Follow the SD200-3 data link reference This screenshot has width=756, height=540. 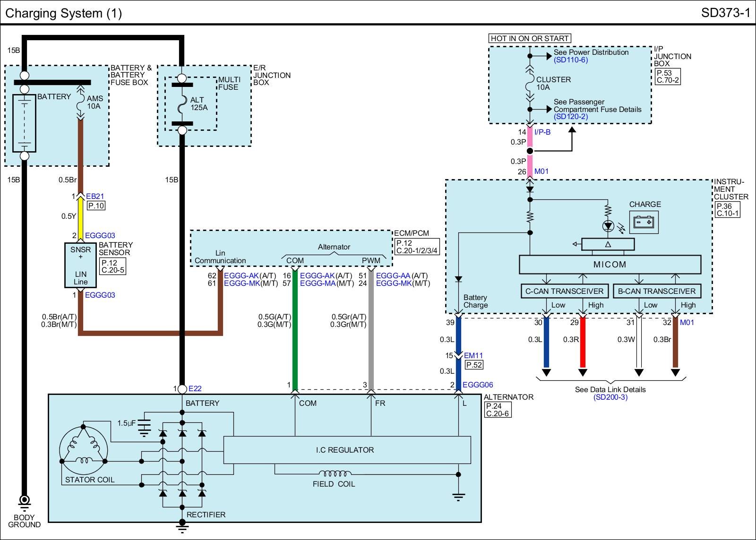point(610,397)
